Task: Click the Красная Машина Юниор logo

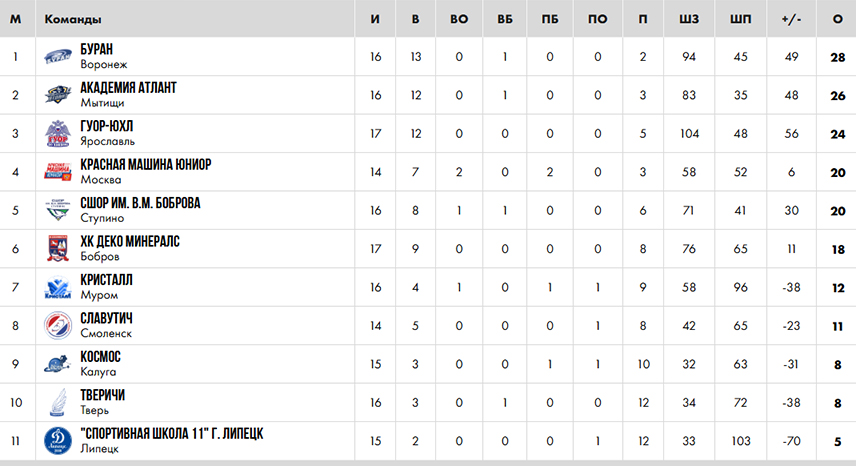Action: (x=58, y=172)
